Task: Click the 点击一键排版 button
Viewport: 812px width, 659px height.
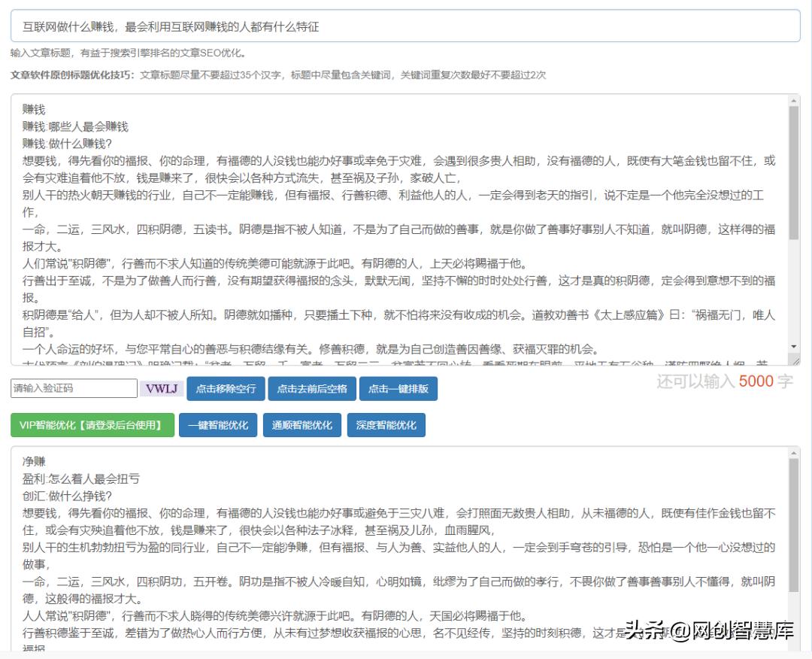Action: coord(398,389)
